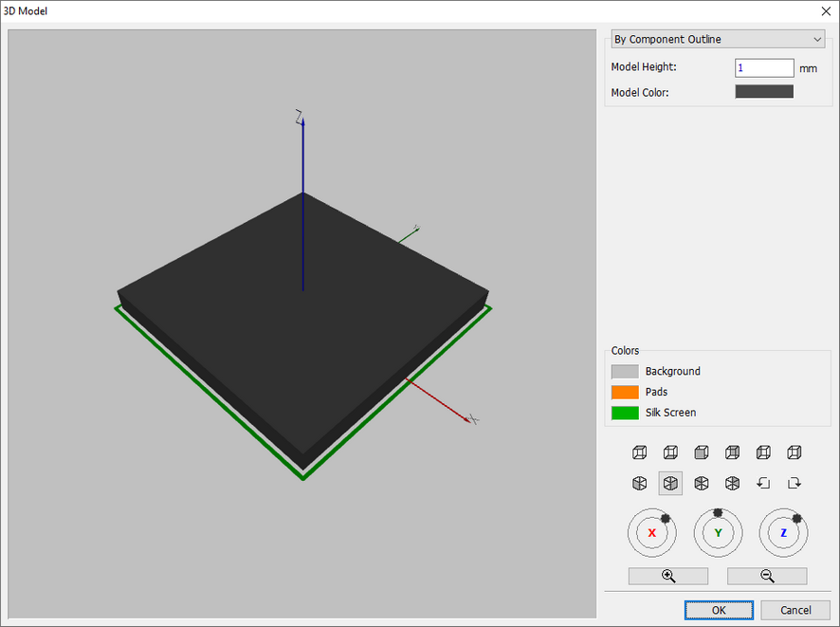Change the green Silk Screen color swatch
The width and height of the screenshot is (840, 627).
coord(625,413)
